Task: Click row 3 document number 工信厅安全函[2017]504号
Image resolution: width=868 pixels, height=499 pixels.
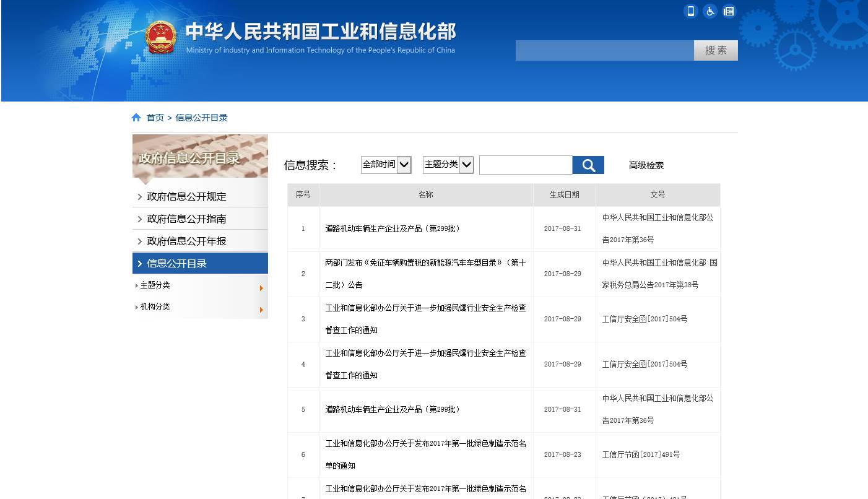Action: [x=645, y=319]
